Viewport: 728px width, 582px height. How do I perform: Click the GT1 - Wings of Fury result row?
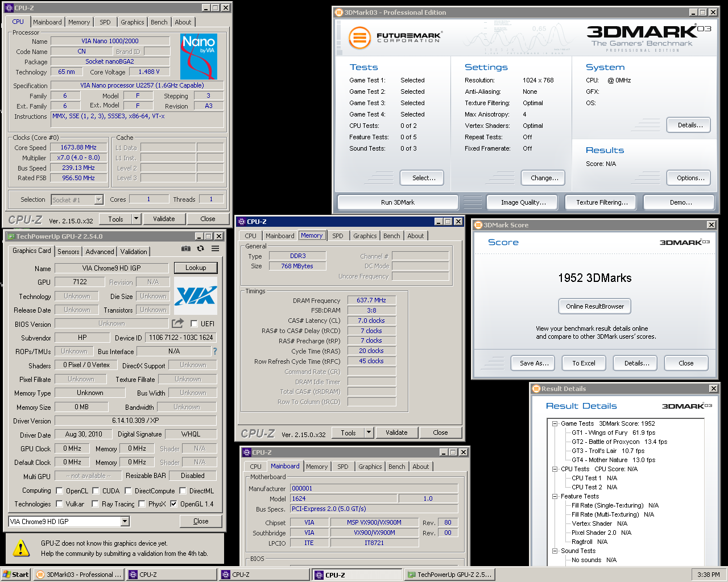(613, 433)
